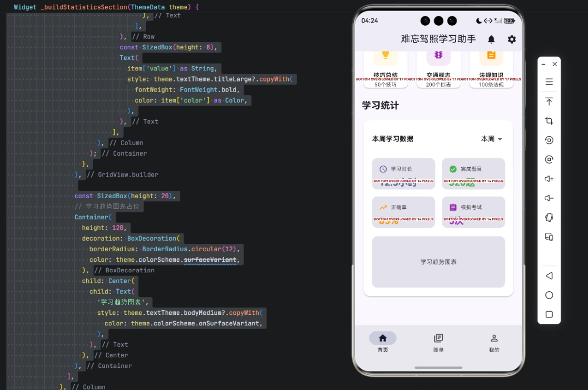Screen dimensions: 588x390
Task: Tap the battery indicator in phone status bar
Action: click(x=509, y=20)
